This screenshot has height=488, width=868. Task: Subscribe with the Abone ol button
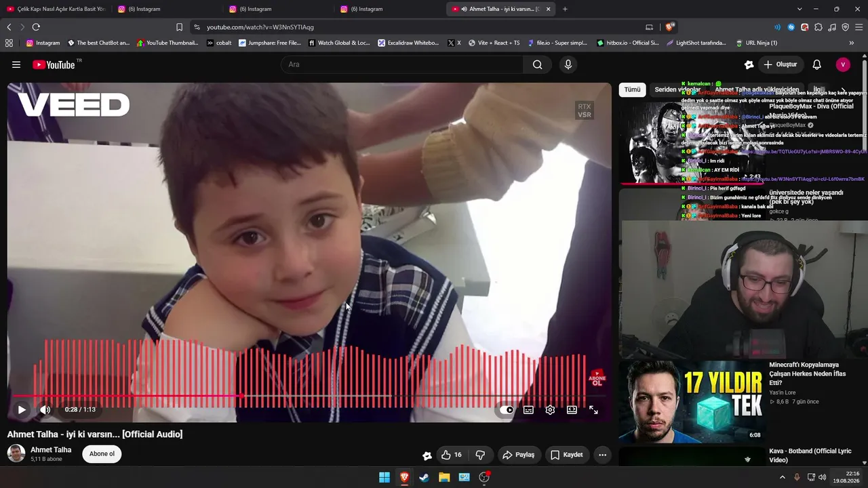102,453
